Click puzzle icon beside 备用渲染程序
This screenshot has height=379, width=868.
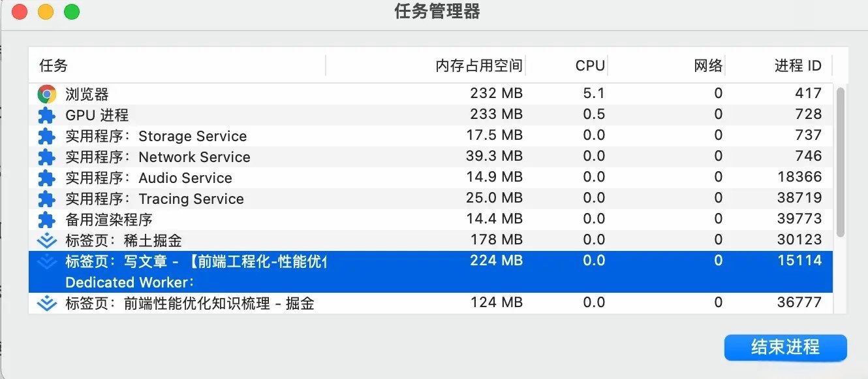[46, 220]
